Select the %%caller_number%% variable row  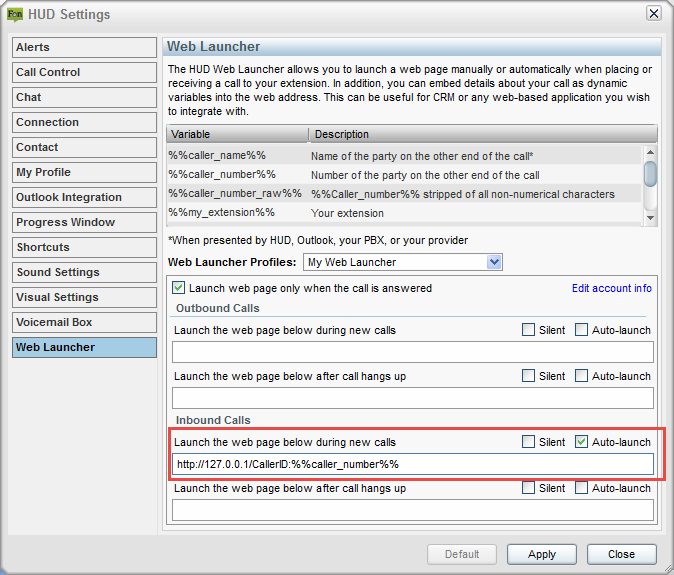(x=404, y=175)
